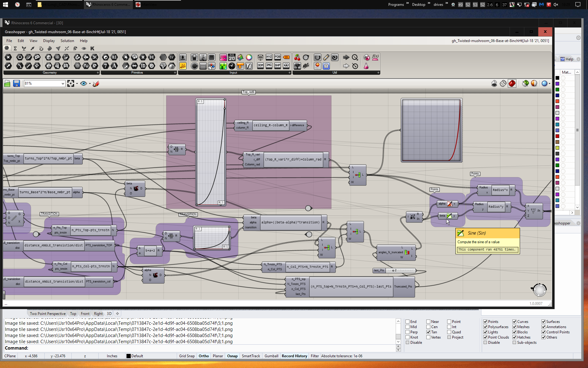Select the PDB import component icon
This screenshot has width=588, height=368.
(277, 57)
